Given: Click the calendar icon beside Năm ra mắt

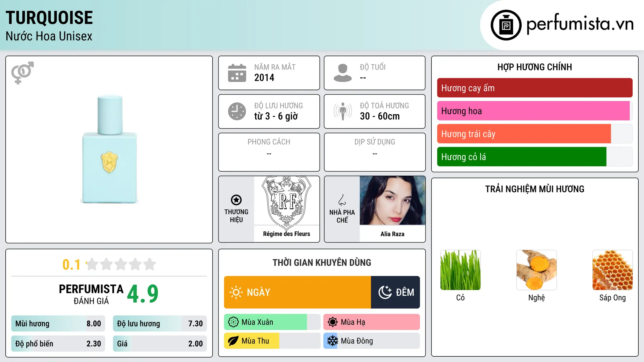Looking at the screenshot, I should pyautogui.click(x=237, y=73).
